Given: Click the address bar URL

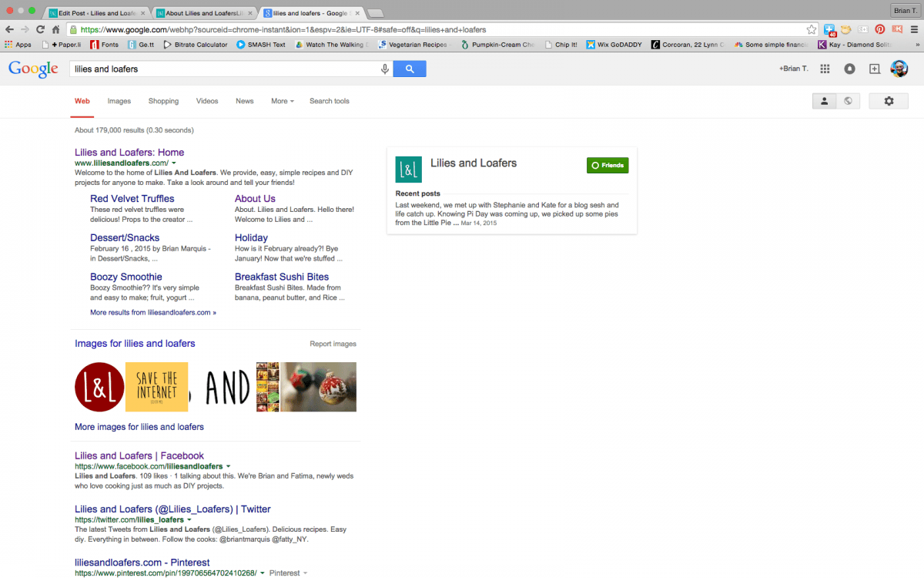Looking at the screenshot, I should (x=283, y=29).
